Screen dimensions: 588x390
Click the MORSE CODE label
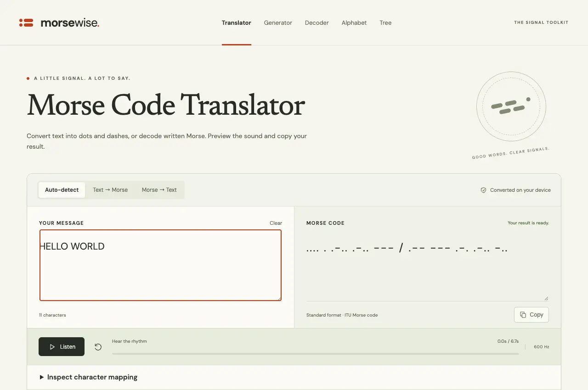click(x=325, y=223)
